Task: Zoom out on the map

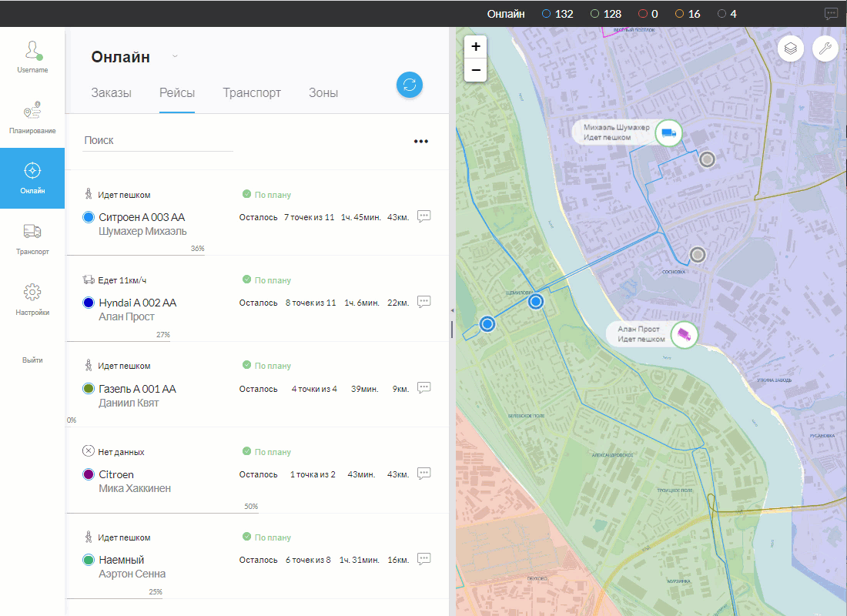Action: point(476,70)
